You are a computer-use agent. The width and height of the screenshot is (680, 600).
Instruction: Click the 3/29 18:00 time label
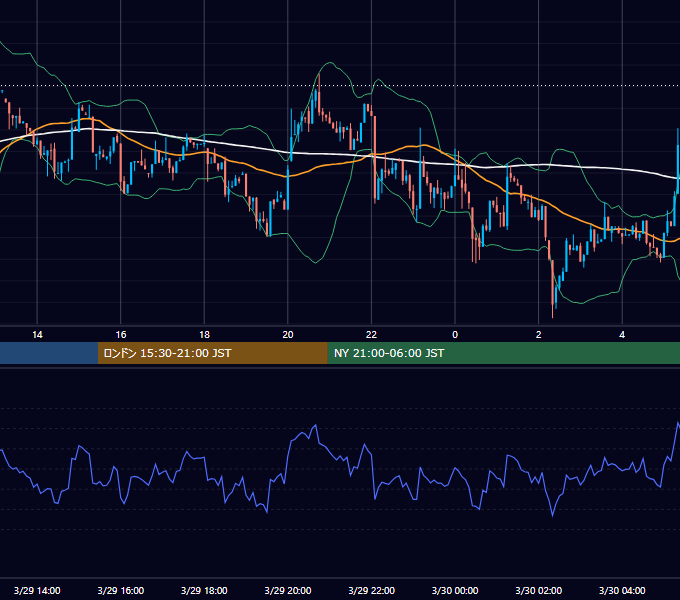(204, 590)
